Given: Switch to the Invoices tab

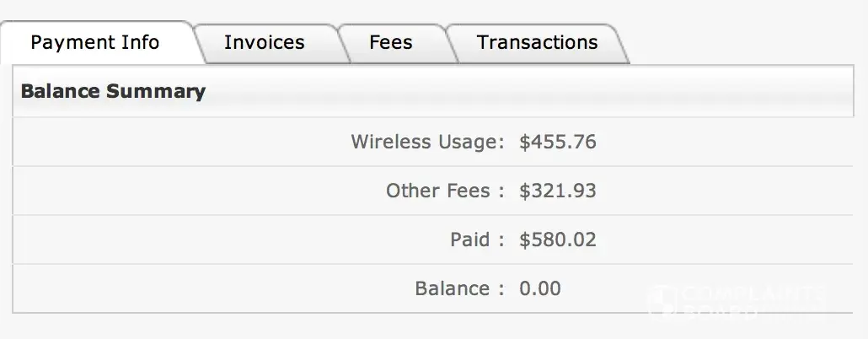Looking at the screenshot, I should coord(264,42).
